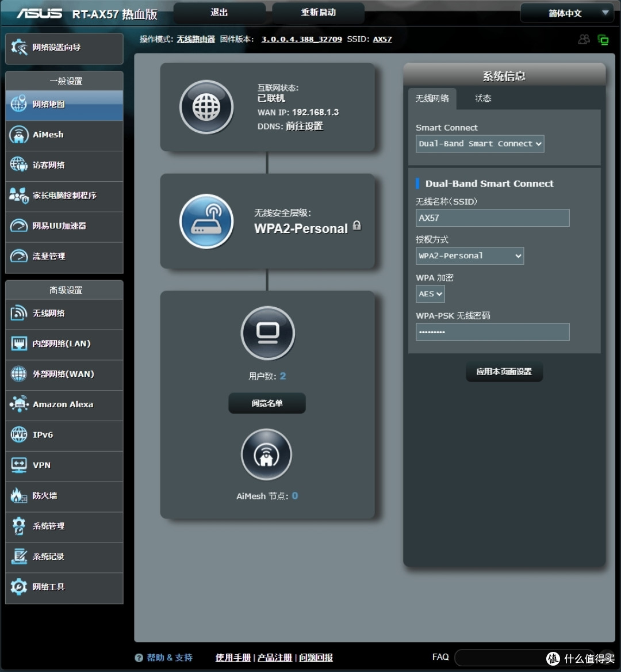Open the 流量管理 traffic gauge icon
Viewport: 621px width, 672px height.
point(18,256)
